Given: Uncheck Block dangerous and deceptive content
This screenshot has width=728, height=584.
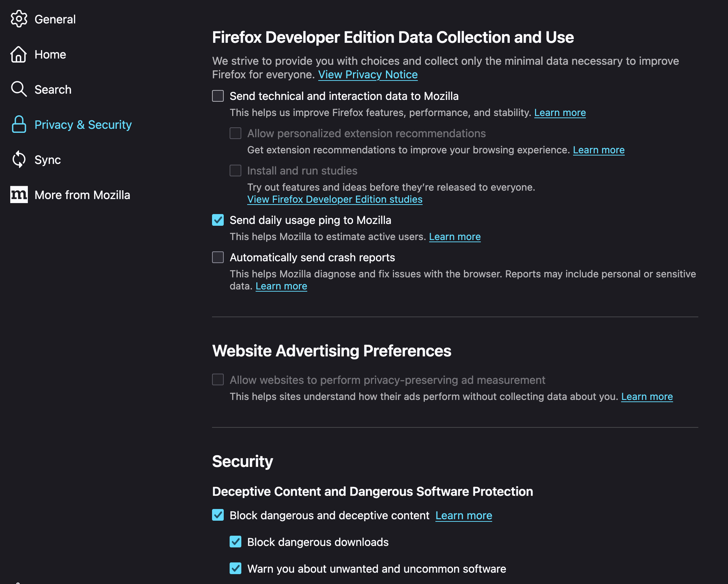Looking at the screenshot, I should click(218, 515).
